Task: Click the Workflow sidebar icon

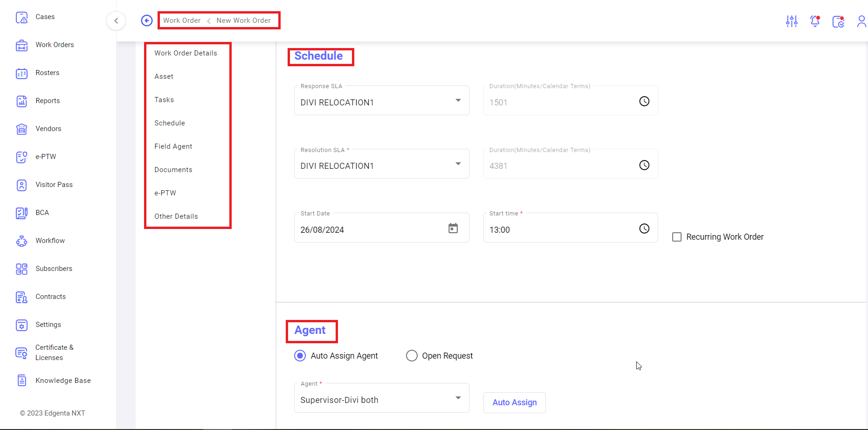Action: pos(22,241)
